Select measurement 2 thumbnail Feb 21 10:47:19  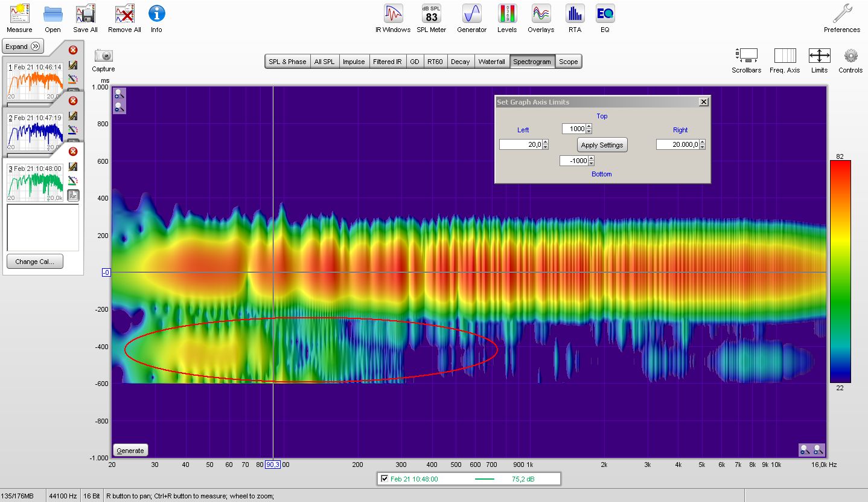click(35, 131)
